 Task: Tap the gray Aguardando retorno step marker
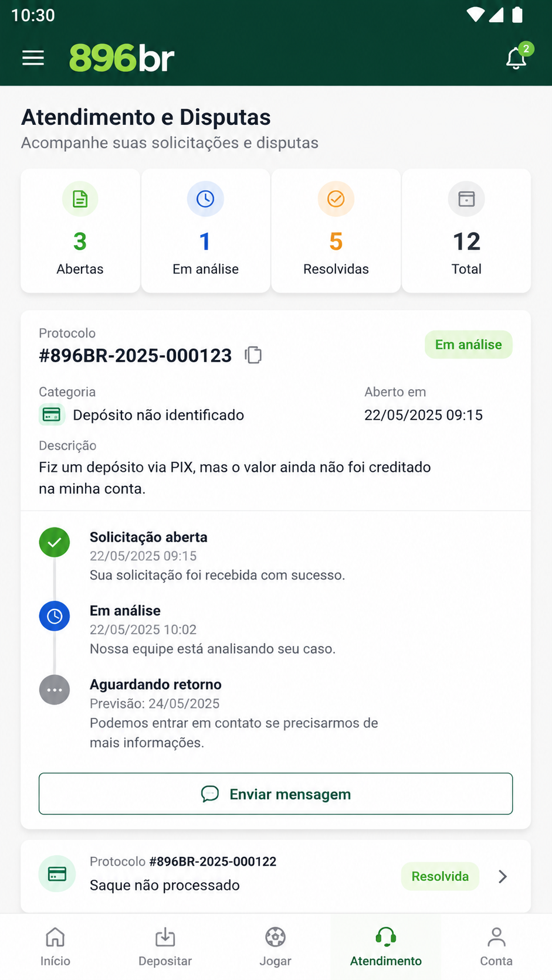(x=55, y=690)
